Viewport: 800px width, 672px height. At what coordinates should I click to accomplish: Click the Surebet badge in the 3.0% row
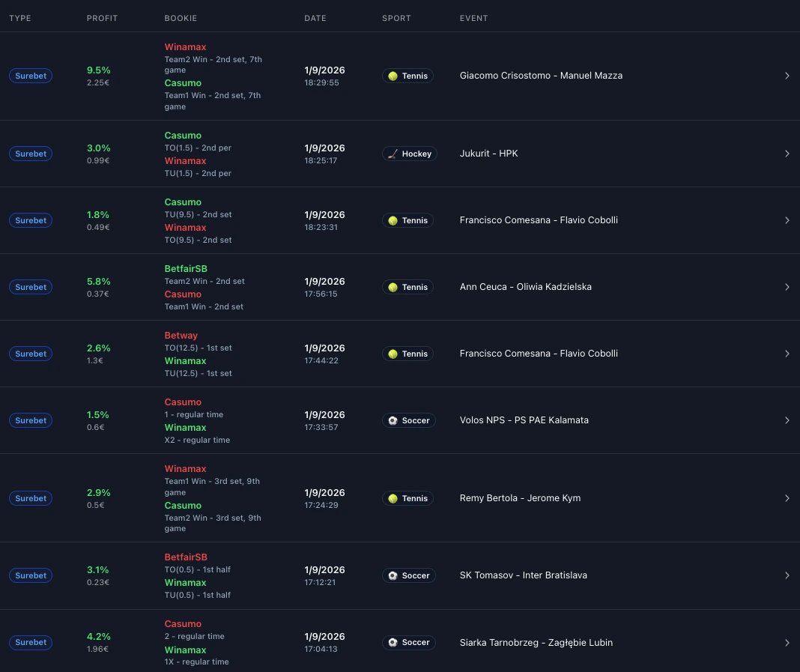tap(31, 154)
